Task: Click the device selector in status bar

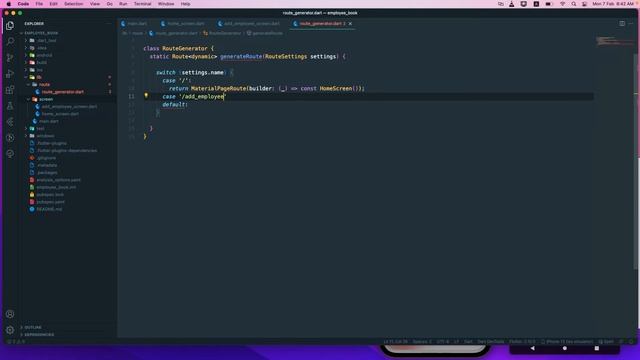Action: 567,342
